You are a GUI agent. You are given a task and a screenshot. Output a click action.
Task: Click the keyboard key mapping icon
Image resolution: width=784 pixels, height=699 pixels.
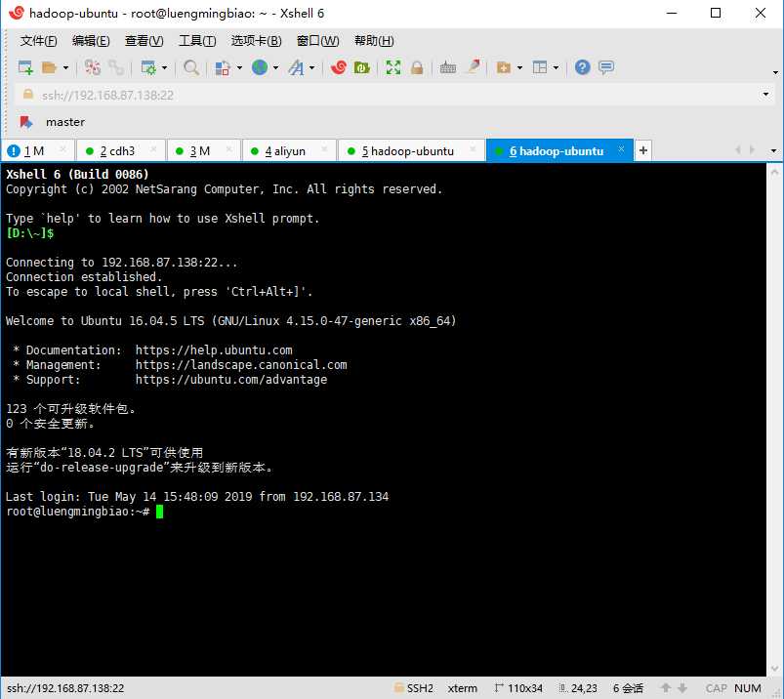pyautogui.click(x=447, y=67)
